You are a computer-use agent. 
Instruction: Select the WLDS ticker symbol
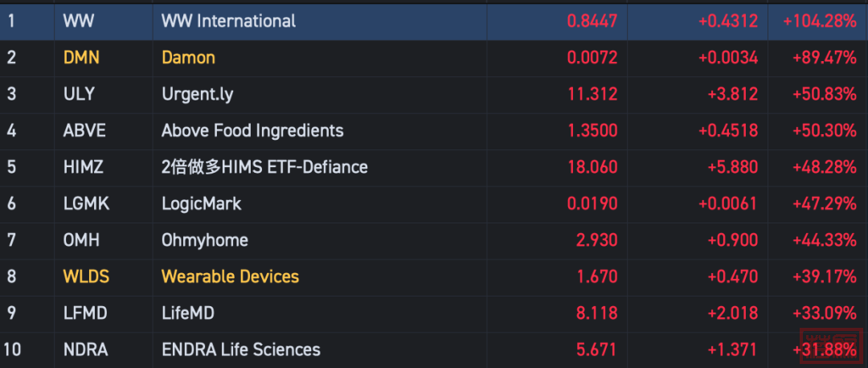pyautogui.click(x=86, y=276)
